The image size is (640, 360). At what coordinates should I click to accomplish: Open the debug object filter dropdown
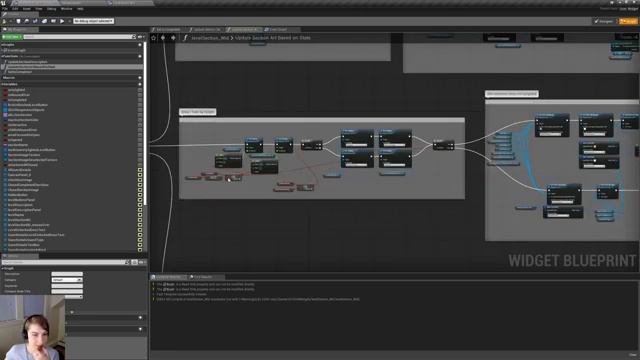(x=93, y=21)
